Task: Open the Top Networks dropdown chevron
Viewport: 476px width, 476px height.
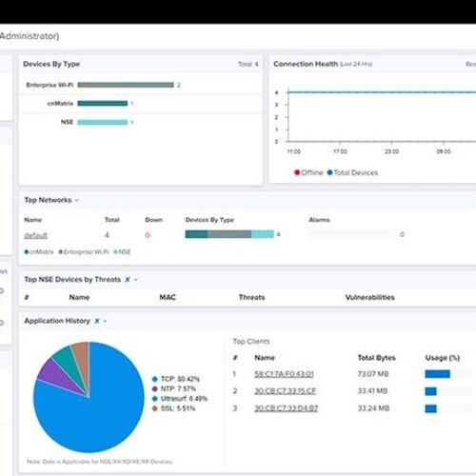Action: click(x=77, y=200)
